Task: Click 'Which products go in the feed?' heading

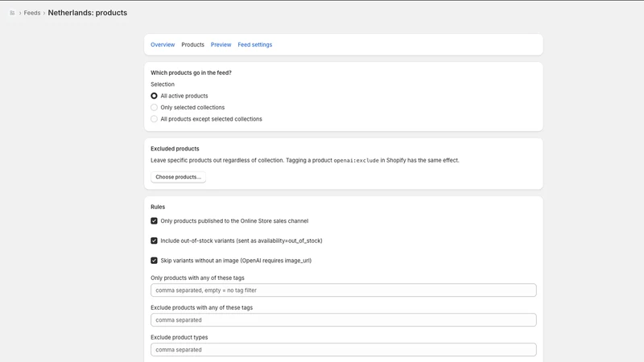Action: click(x=191, y=72)
